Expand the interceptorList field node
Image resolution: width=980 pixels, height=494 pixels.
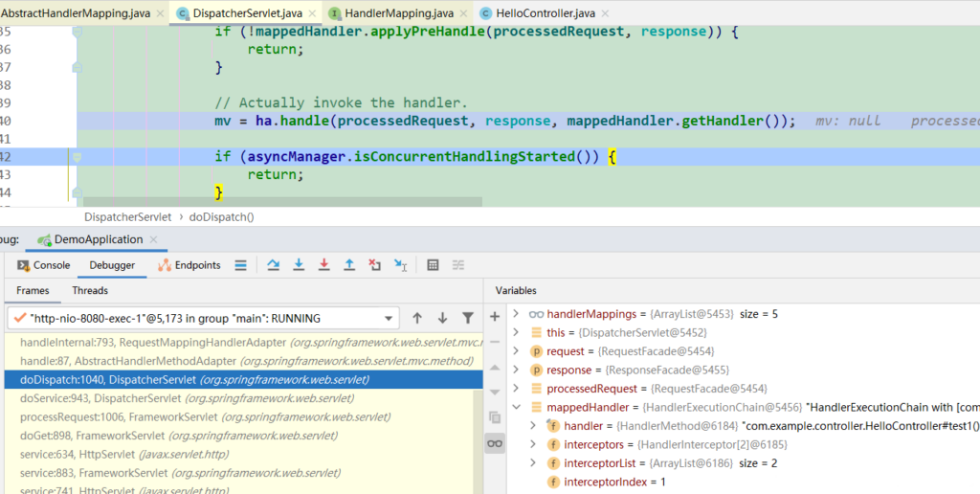click(x=533, y=463)
